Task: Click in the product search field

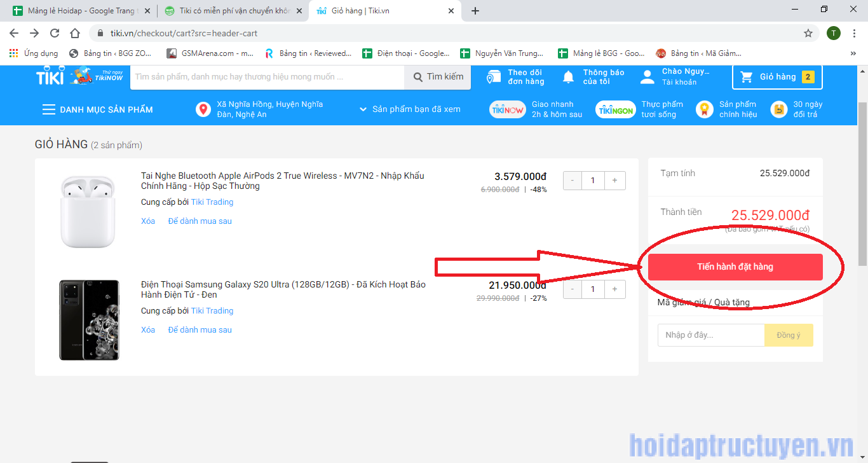Action: [267, 77]
